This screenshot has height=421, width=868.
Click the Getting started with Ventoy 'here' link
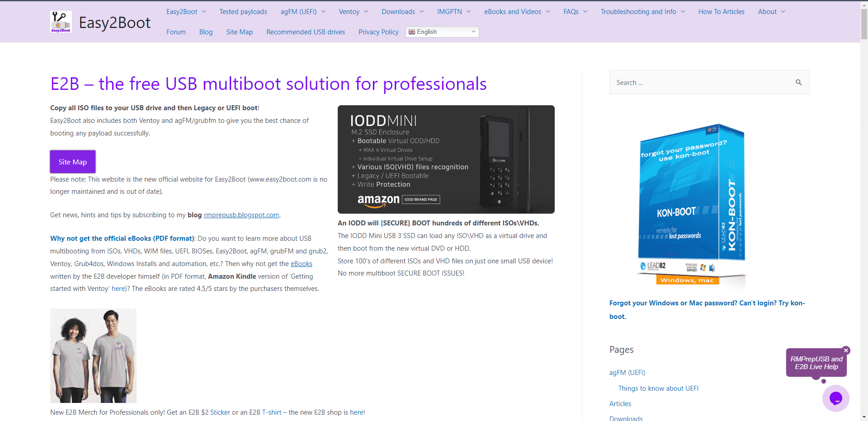point(118,289)
